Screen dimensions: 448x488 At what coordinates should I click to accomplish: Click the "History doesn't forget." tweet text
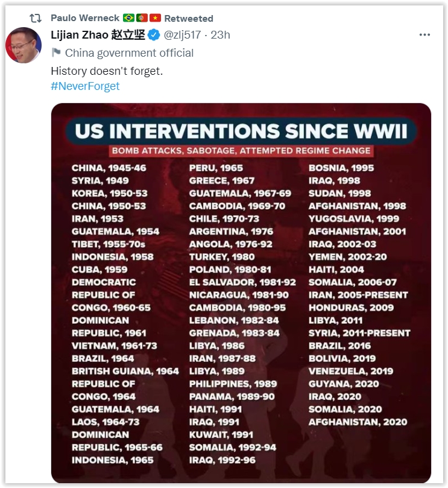[107, 71]
